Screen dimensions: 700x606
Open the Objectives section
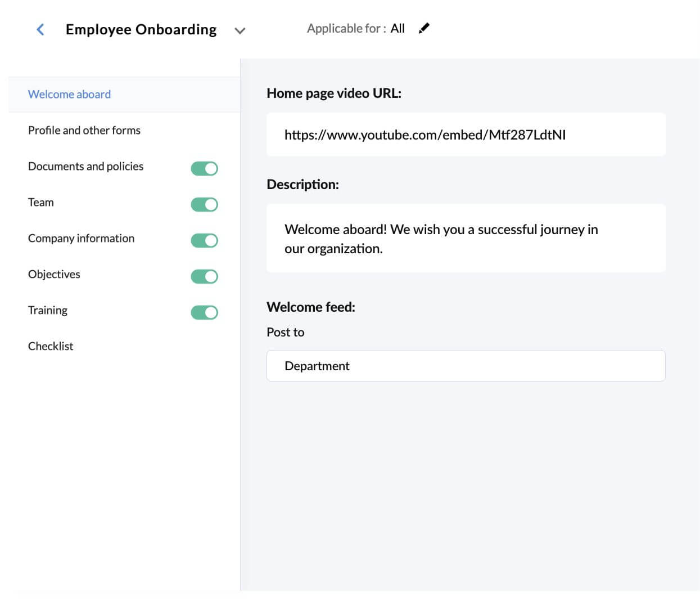tap(54, 274)
